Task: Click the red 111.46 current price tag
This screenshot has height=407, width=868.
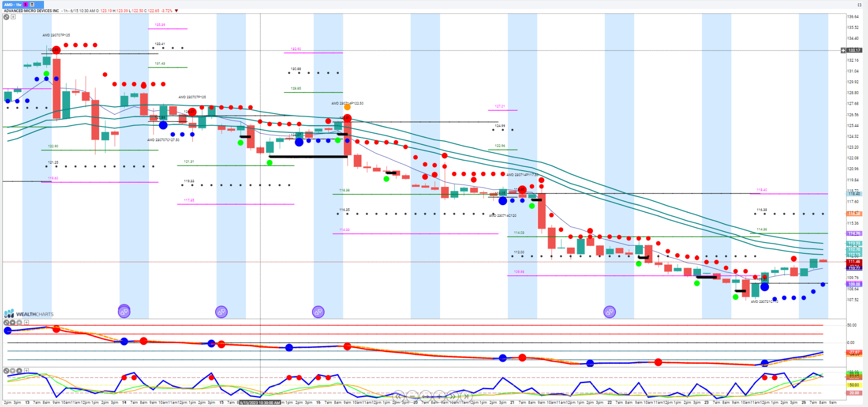Action: 854,262
